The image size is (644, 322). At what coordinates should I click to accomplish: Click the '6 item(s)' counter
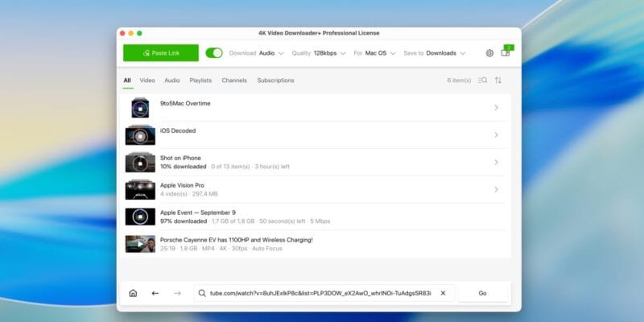[459, 80]
